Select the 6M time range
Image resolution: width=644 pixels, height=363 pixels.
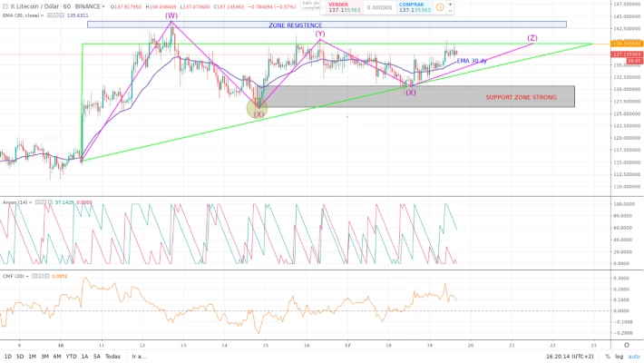pyautogui.click(x=57, y=357)
